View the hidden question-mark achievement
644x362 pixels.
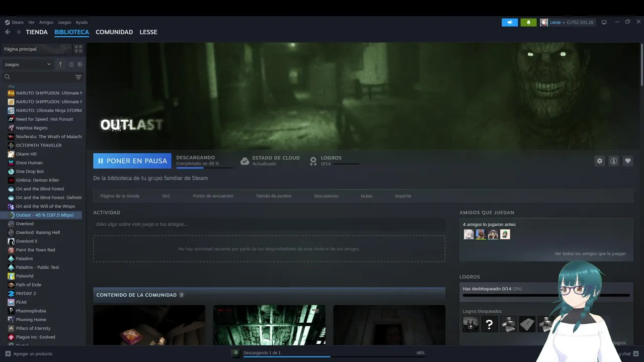pyautogui.click(x=490, y=324)
